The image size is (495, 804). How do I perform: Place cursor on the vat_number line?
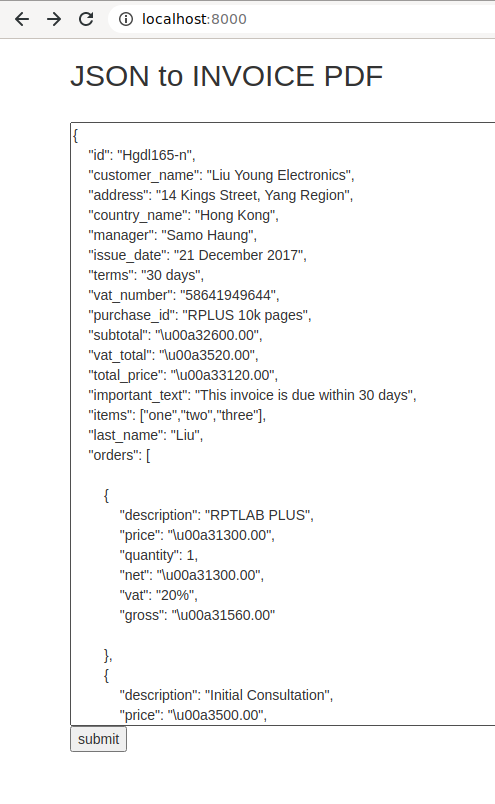click(184, 295)
